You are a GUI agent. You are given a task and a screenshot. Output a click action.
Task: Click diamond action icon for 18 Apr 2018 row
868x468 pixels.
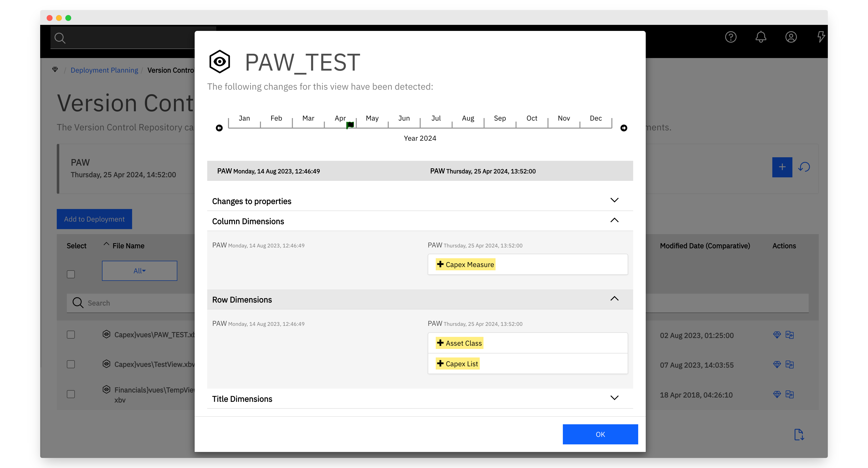click(x=777, y=394)
